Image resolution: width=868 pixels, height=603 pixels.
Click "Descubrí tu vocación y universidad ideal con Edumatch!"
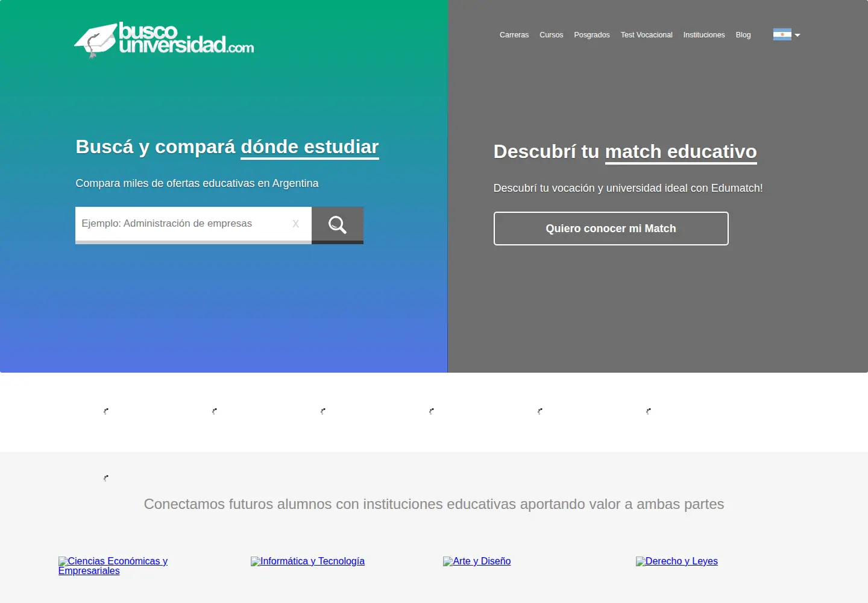(628, 188)
